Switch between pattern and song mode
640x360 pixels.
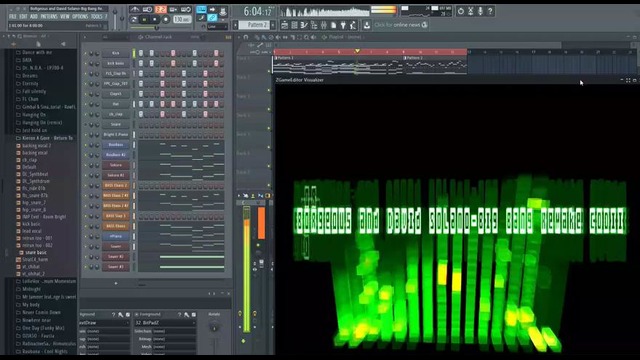133,19
